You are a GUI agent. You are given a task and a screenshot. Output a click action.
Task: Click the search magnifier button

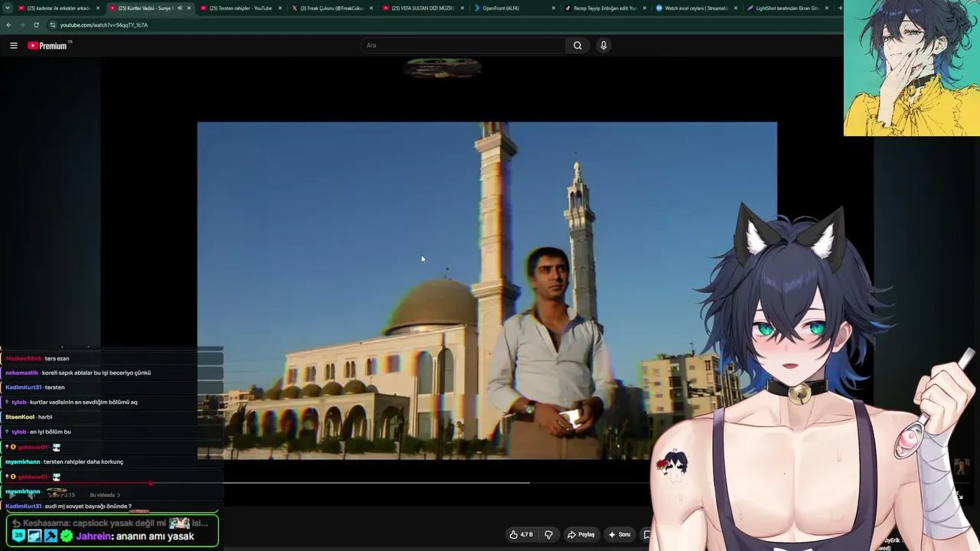tap(578, 46)
